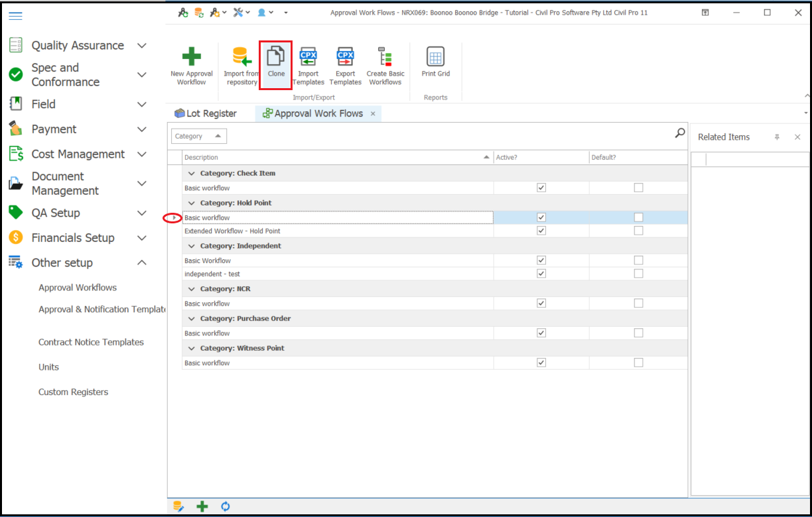Viewport: 812px width, 517px height.
Task: Open Approval & Notification Templates in sidebar
Action: point(102,310)
